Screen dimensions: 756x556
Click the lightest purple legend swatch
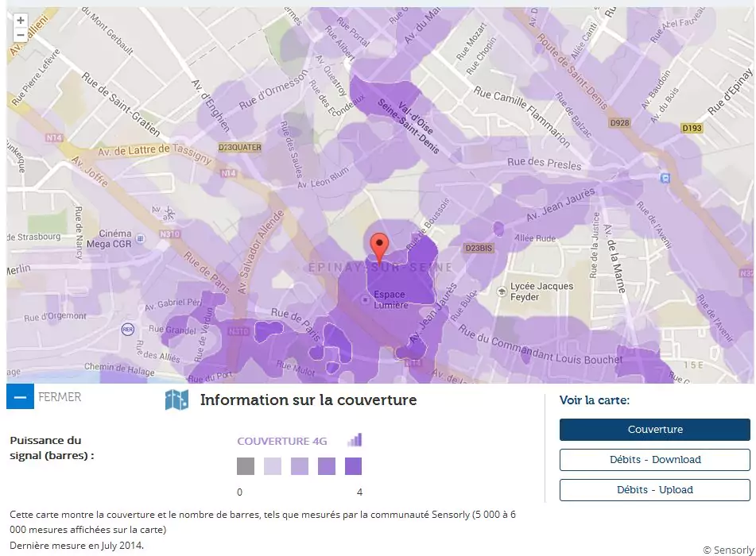point(273,466)
